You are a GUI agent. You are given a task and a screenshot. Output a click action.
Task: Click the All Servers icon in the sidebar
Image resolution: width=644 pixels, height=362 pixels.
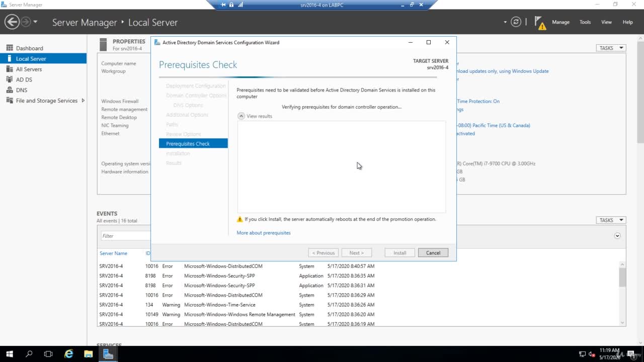[x=10, y=69]
